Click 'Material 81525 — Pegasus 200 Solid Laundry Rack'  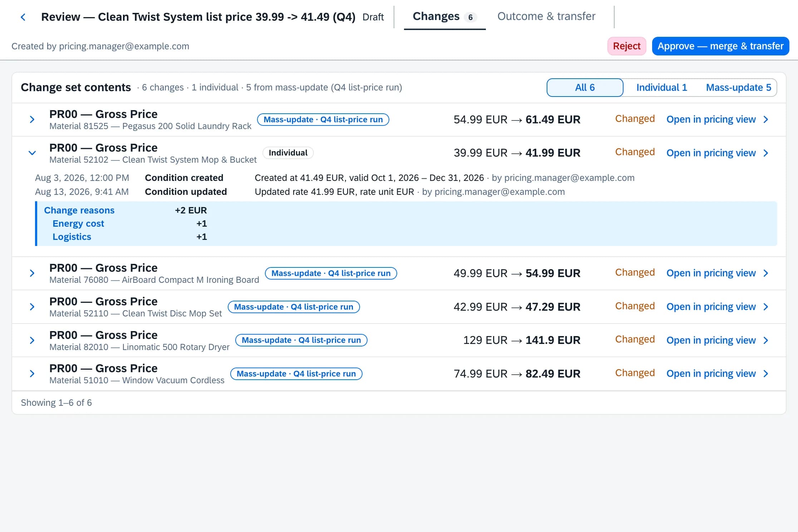[150, 126]
